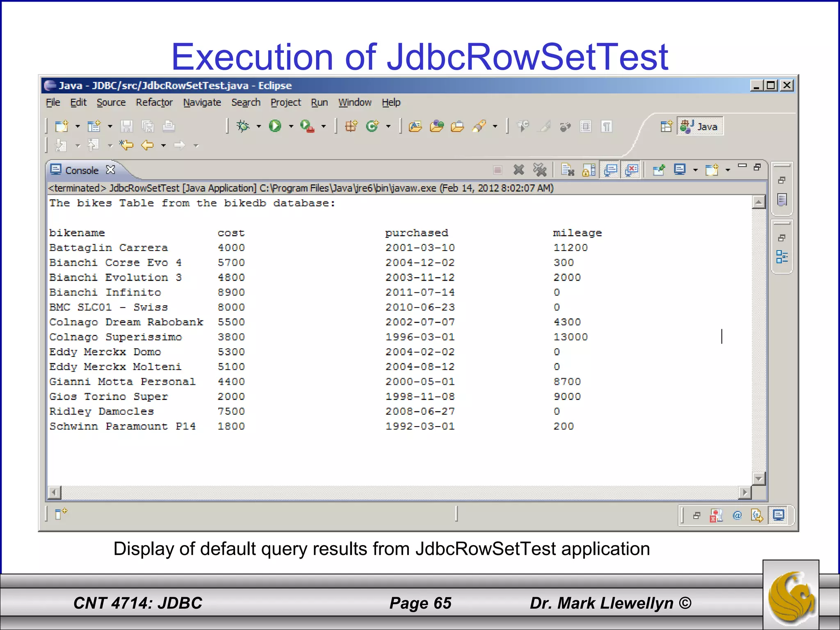Click the Run External Tools icon
Screen dimensions: 840x630
tap(307, 126)
